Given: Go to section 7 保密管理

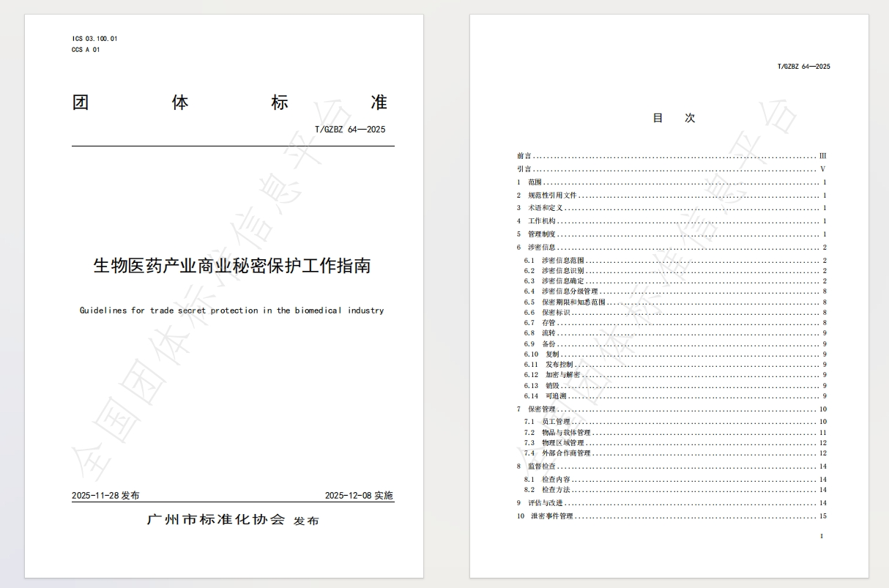Looking at the screenshot, I should click(542, 409).
